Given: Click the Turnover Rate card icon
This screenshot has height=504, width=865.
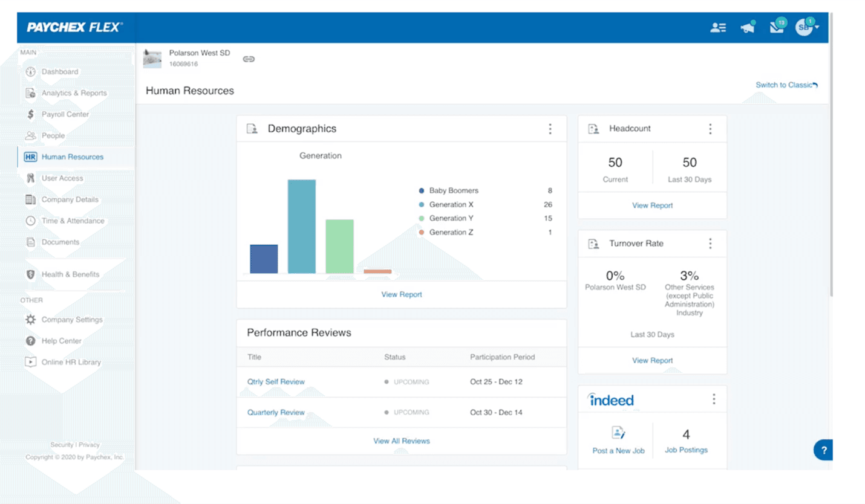Looking at the screenshot, I should pos(593,244).
